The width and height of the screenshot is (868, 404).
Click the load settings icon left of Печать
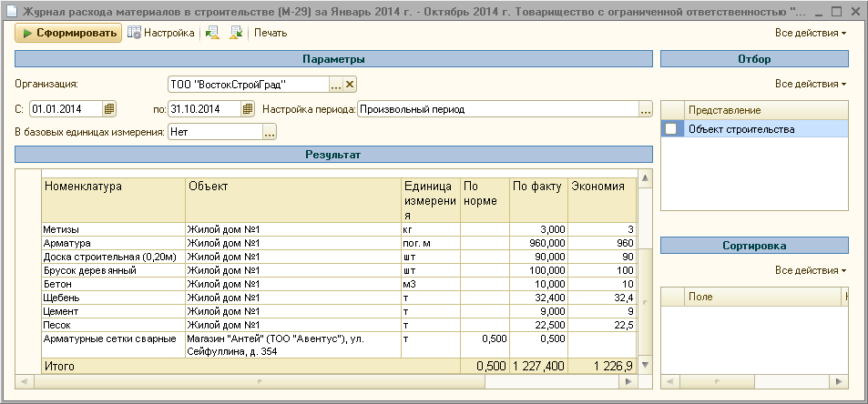[x=212, y=33]
